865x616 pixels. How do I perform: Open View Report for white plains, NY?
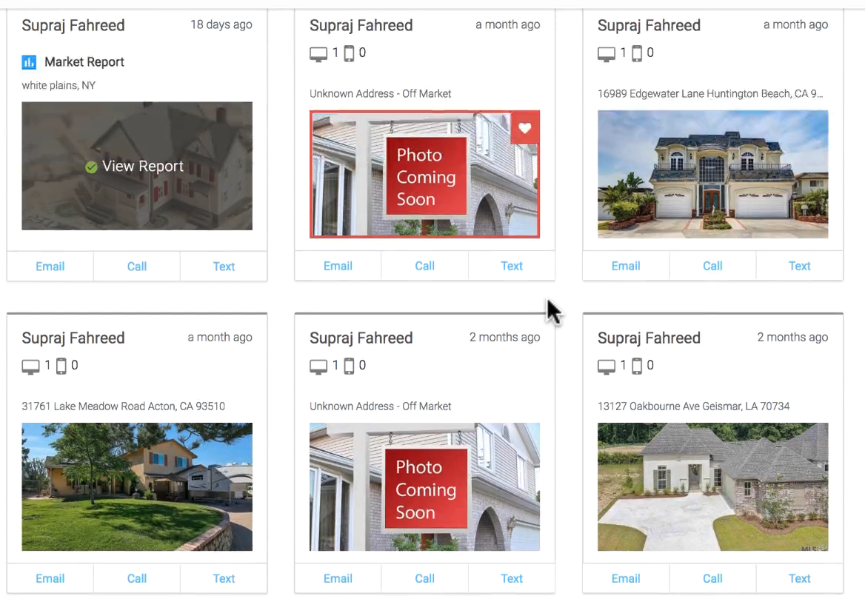(x=142, y=166)
